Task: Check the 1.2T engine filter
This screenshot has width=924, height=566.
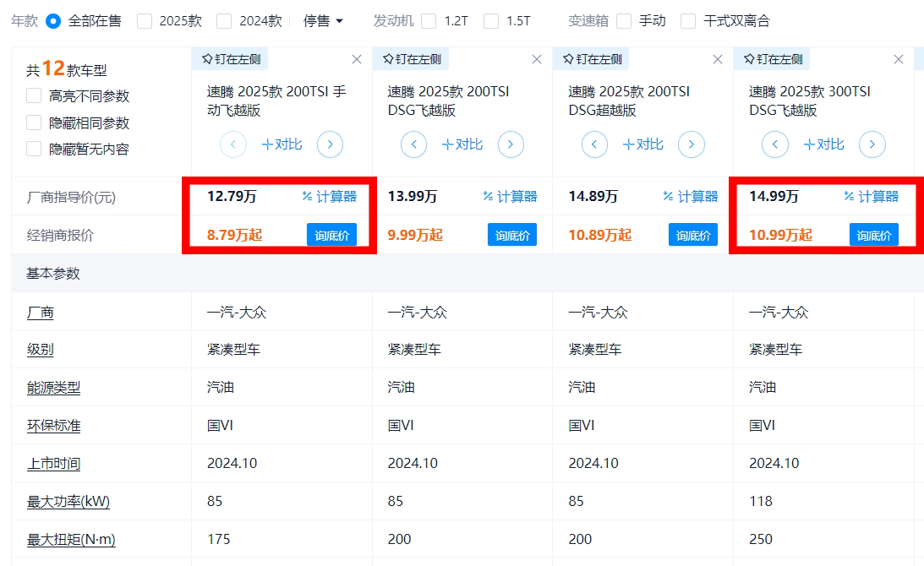Action: point(429,21)
